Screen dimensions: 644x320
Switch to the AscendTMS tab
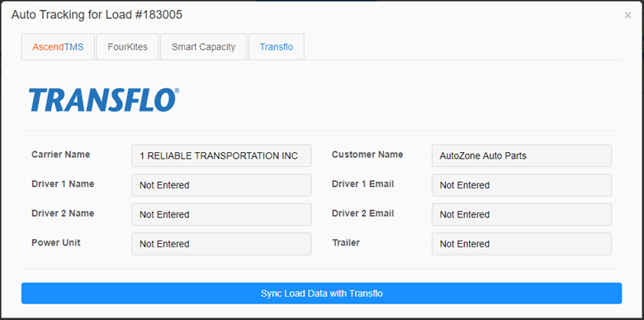(x=58, y=47)
